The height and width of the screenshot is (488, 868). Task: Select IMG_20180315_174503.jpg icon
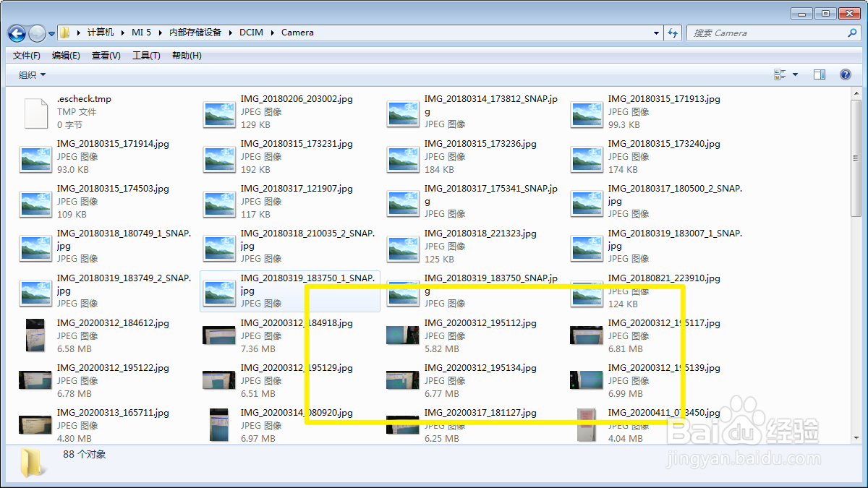click(x=36, y=204)
